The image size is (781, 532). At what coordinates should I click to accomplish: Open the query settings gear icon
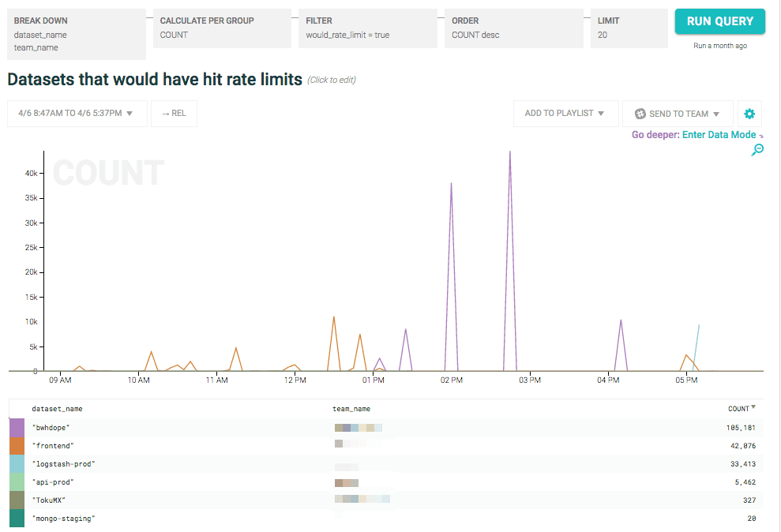pos(749,113)
